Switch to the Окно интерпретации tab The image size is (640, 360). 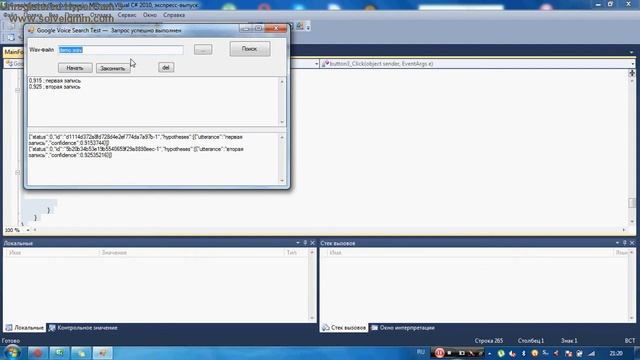click(x=403, y=328)
